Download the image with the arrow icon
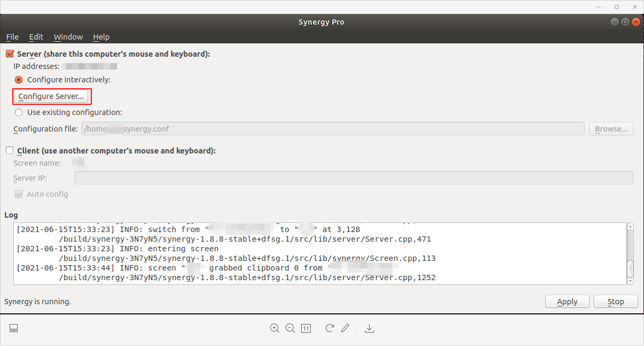 coord(369,328)
